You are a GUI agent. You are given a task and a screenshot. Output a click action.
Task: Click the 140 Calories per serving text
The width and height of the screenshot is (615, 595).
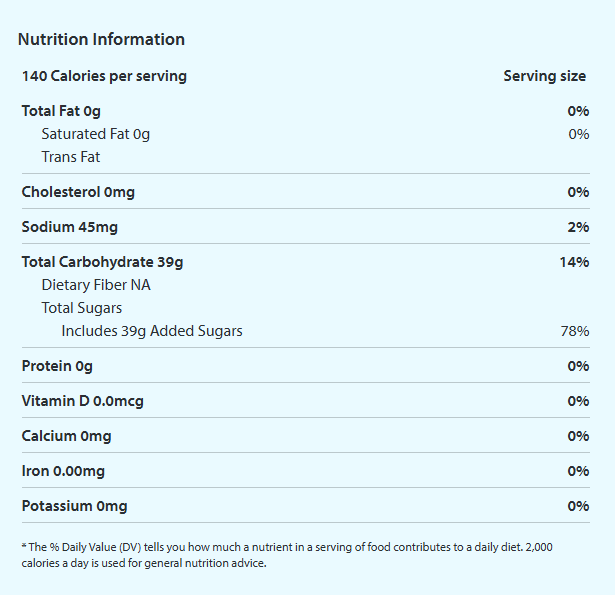[104, 76]
